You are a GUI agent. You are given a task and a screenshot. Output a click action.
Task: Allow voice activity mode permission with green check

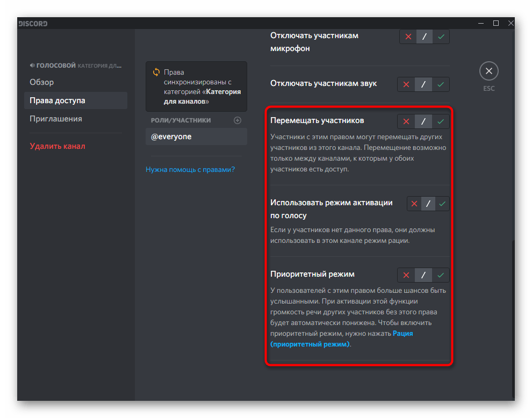[442, 204]
